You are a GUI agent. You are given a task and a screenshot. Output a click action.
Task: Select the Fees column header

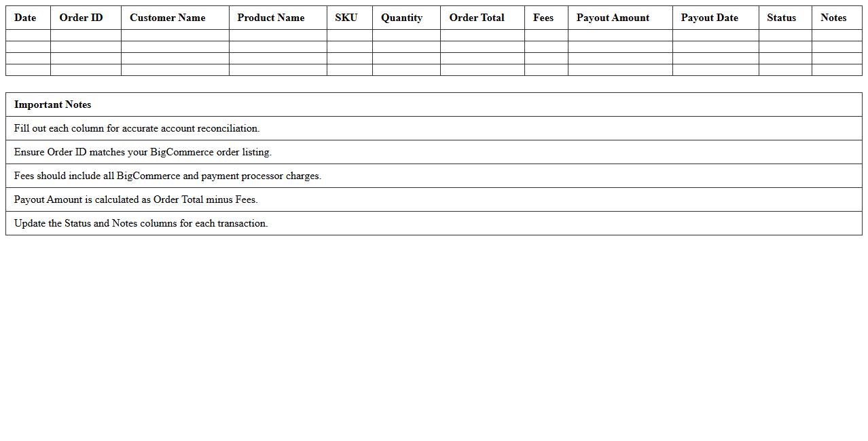[x=543, y=18]
